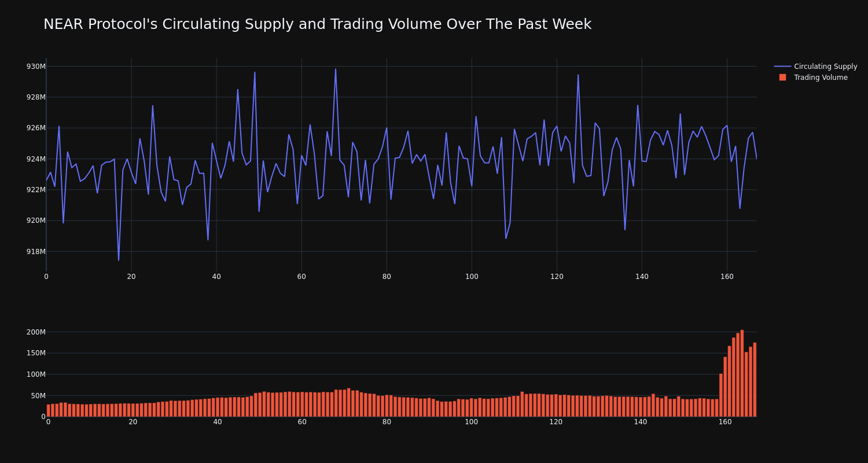Click the 930M label on supply axis
Image resolution: width=868 pixels, height=463 pixels.
36,67
